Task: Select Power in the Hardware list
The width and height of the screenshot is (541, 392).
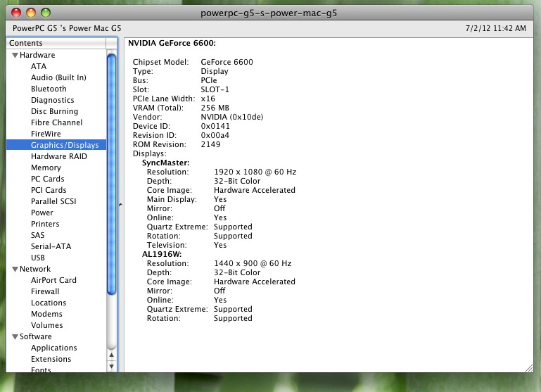Action: click(x=42, y=213)
